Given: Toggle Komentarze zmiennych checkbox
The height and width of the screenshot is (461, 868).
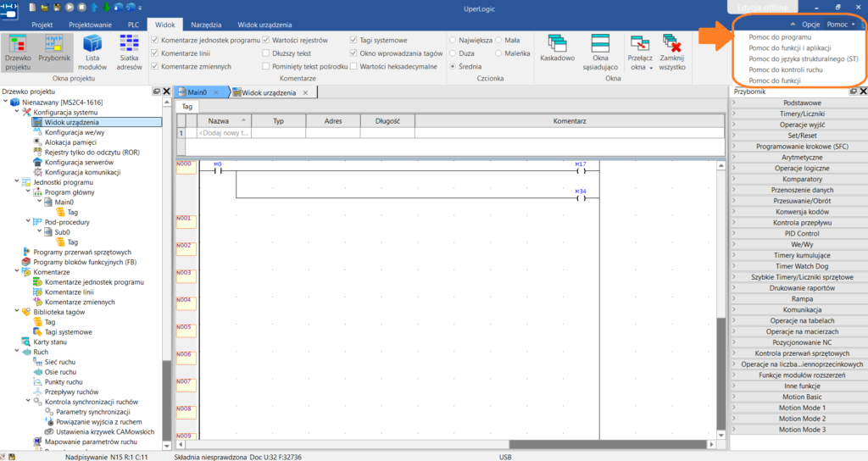Looking at the screenshot, I should pyautogui.click(x=155, y=66).
